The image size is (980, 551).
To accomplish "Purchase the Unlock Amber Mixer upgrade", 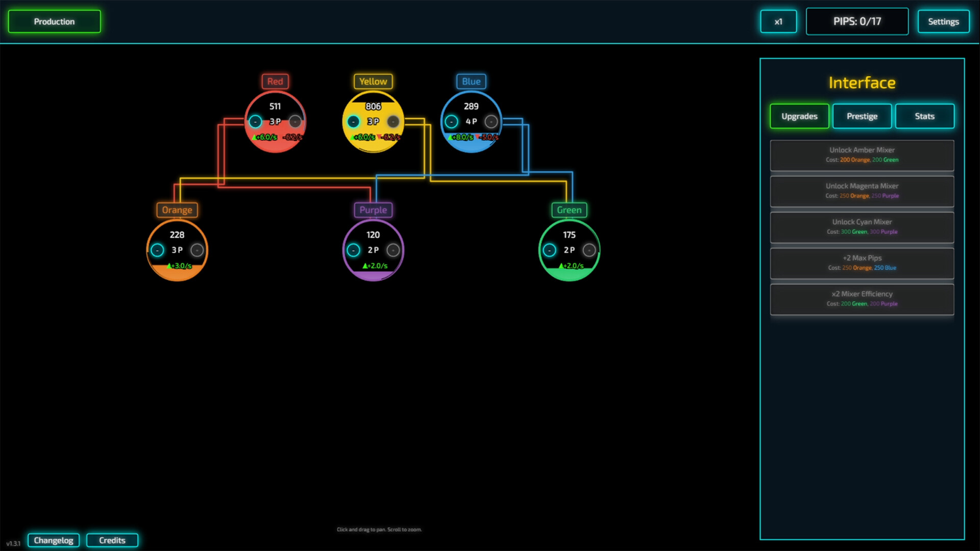I will (x=862, y=155).
